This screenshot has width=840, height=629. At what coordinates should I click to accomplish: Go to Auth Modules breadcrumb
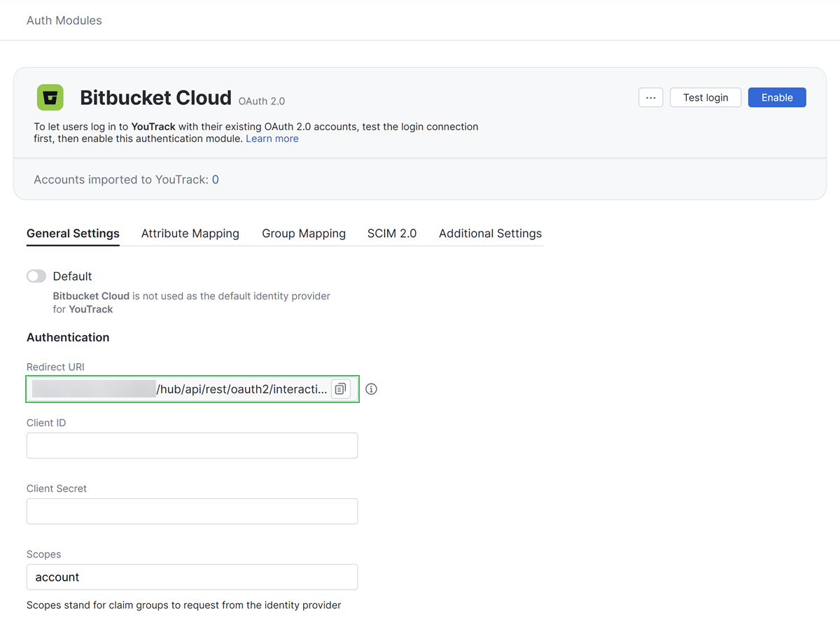click(64, 20)
